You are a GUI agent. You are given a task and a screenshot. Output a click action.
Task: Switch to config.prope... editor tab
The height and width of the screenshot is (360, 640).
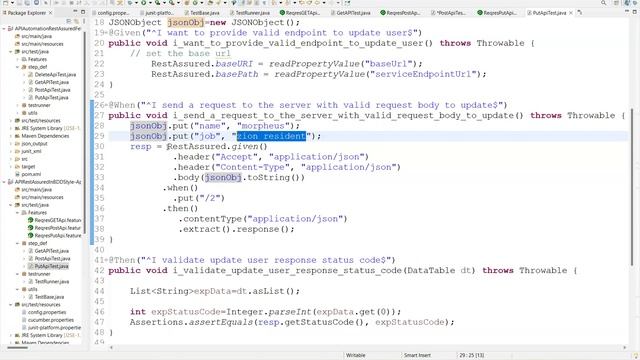click(x=110, y=13)
